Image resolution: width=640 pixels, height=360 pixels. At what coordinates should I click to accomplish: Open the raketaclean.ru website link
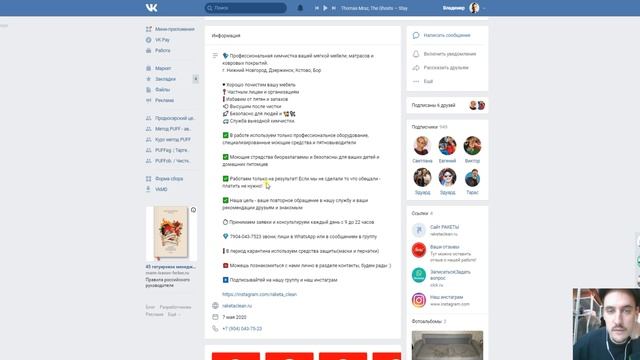pyautogui.click(x=237, y=306)
